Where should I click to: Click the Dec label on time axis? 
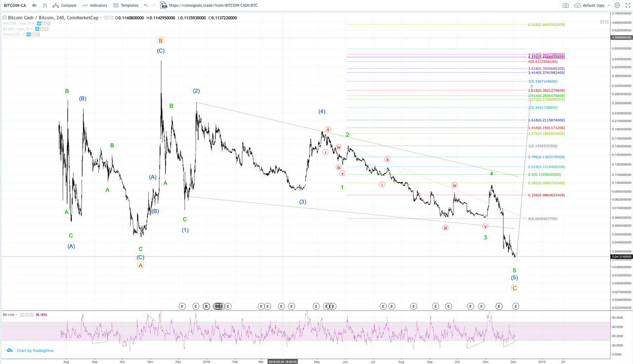pyautogui.click(x=513, y=362)
